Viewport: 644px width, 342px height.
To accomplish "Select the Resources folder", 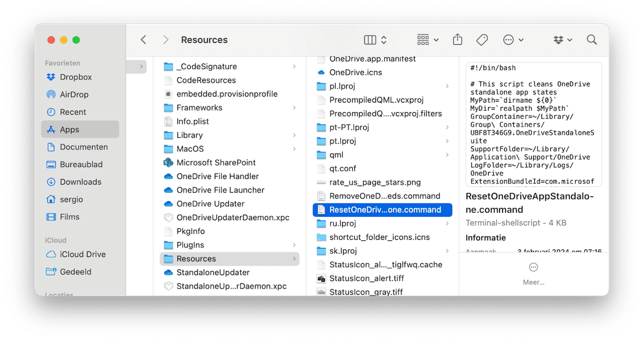I will click(x=229, y=259).
